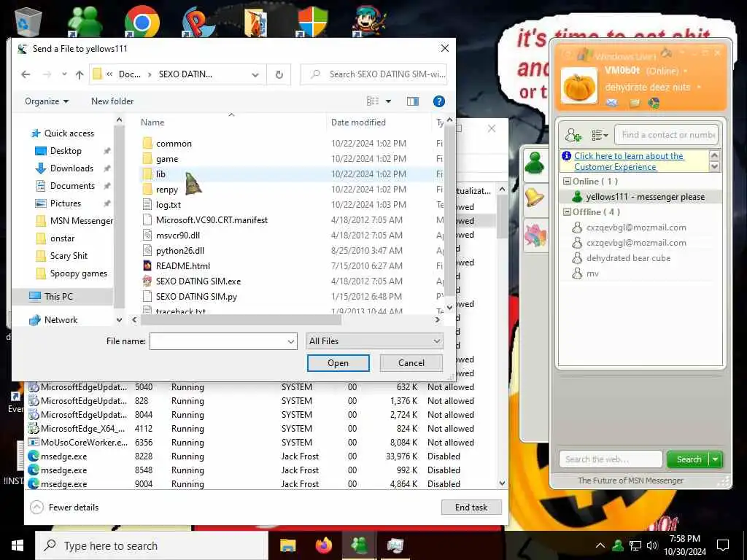Collapse the Online contacts group
This screenshot has width=747, height=560.
(x=567, y=182)
